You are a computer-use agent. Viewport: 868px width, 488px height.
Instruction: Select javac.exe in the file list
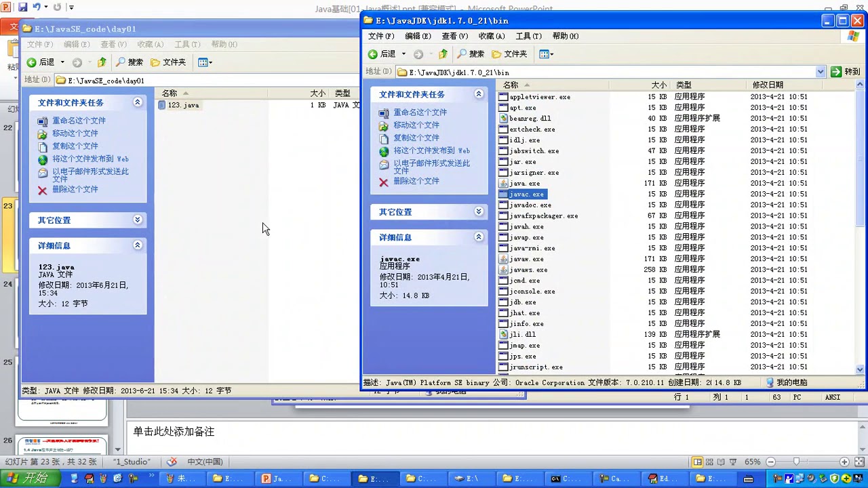coord(521,194)
